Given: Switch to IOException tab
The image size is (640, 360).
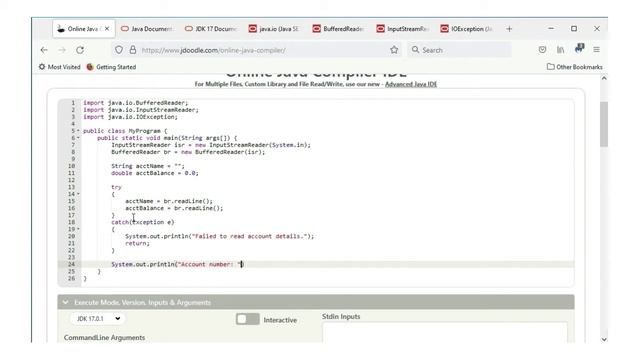Looking at the screenshot, I should (x=467, y=29).
